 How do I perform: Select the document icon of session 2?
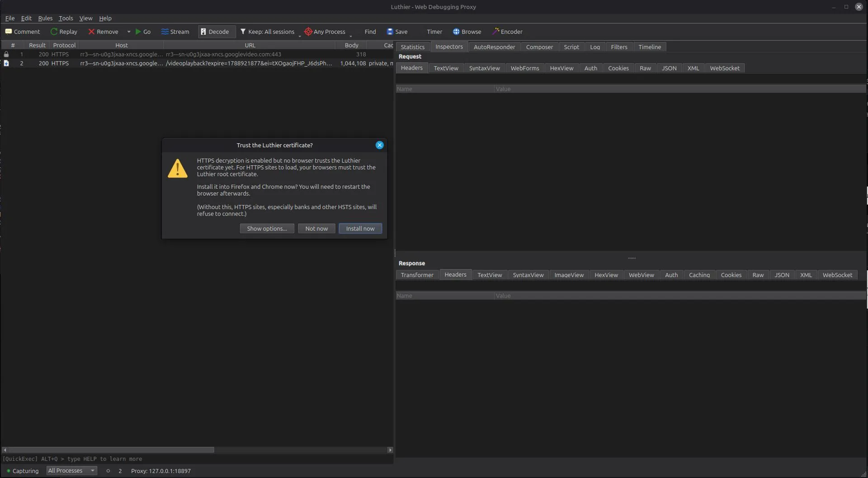point(6,63)
